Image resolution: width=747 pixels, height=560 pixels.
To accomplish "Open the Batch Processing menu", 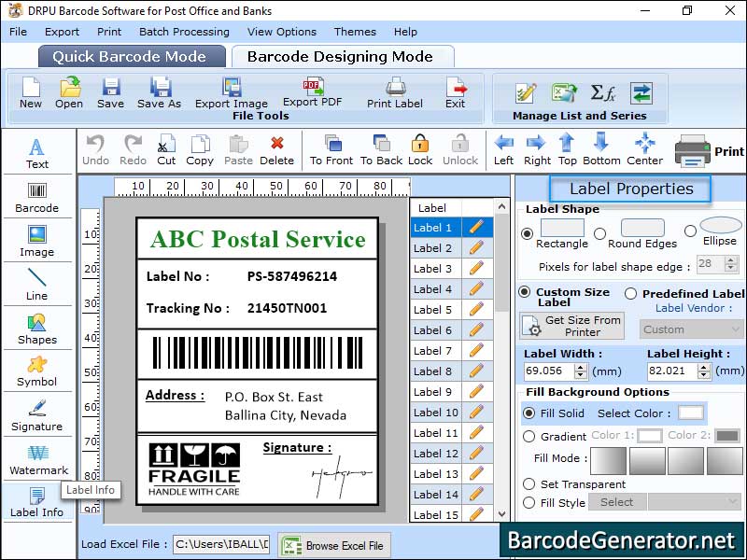I will click(x=184, y=32).
